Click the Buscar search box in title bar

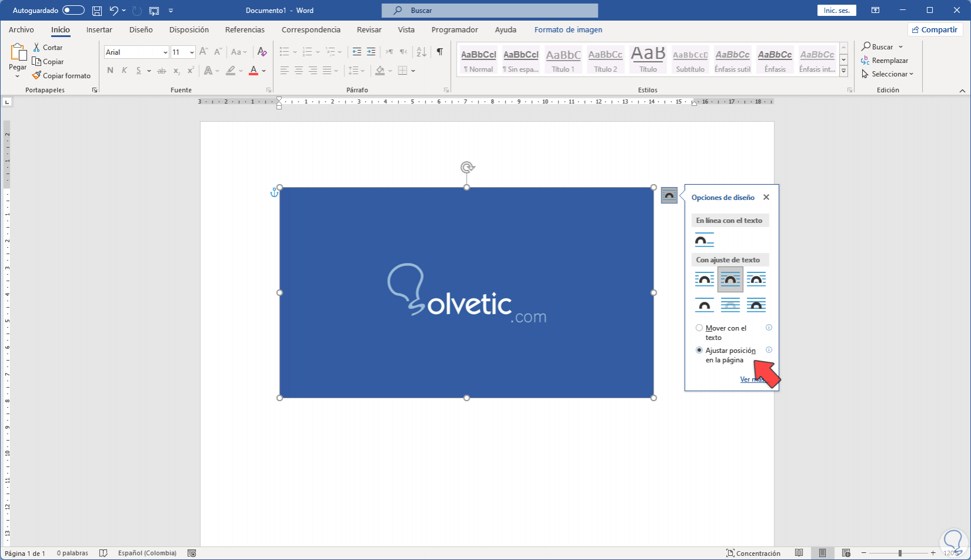point(490,11)
